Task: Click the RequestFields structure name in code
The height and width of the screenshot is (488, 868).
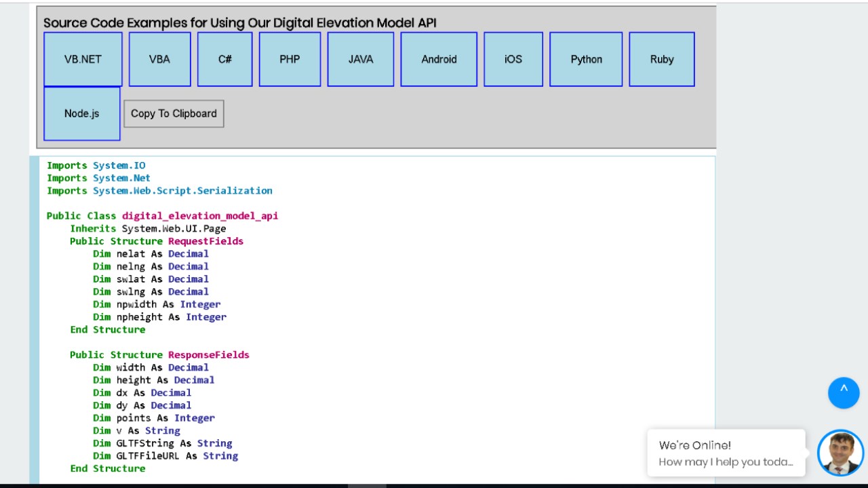Action: tap(205, 241)
